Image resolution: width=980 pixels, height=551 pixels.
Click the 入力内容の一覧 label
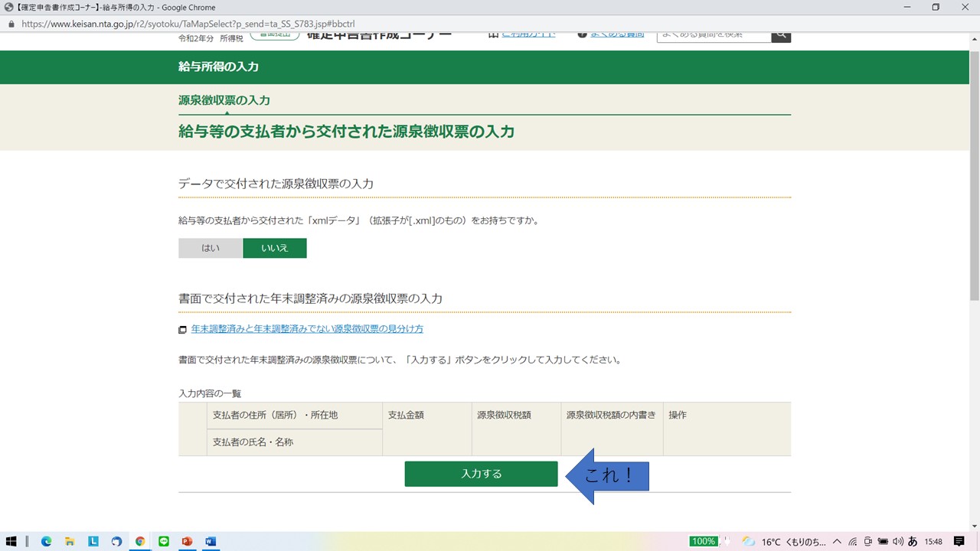pyautogui.click(x=210, y=393)
